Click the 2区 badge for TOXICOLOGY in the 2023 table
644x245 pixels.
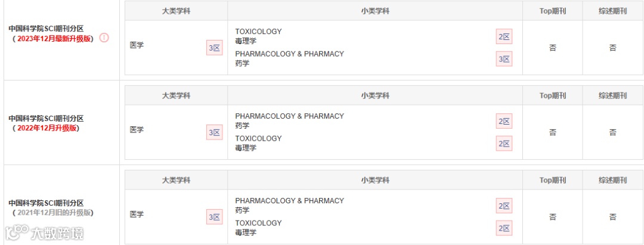[x=504, y=37]
